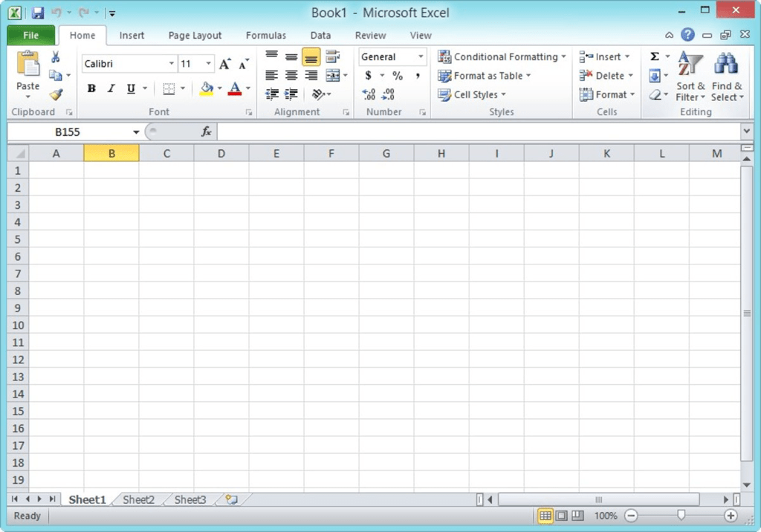This screenshot has width=761, height=532.
Task: Switch to the Formulas tab
Action: click(266, 36)
